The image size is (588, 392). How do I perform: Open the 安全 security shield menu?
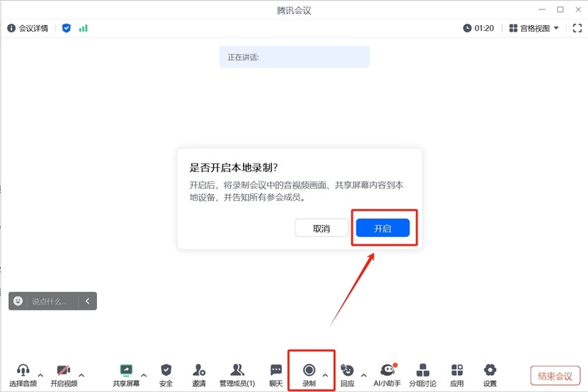(166, 375)
